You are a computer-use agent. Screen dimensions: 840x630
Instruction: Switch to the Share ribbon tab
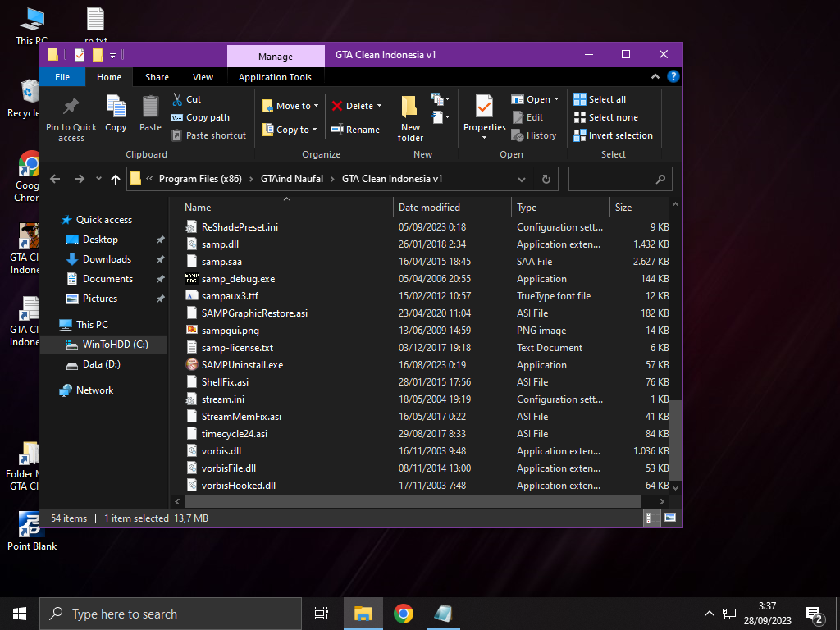coord(157,77)
